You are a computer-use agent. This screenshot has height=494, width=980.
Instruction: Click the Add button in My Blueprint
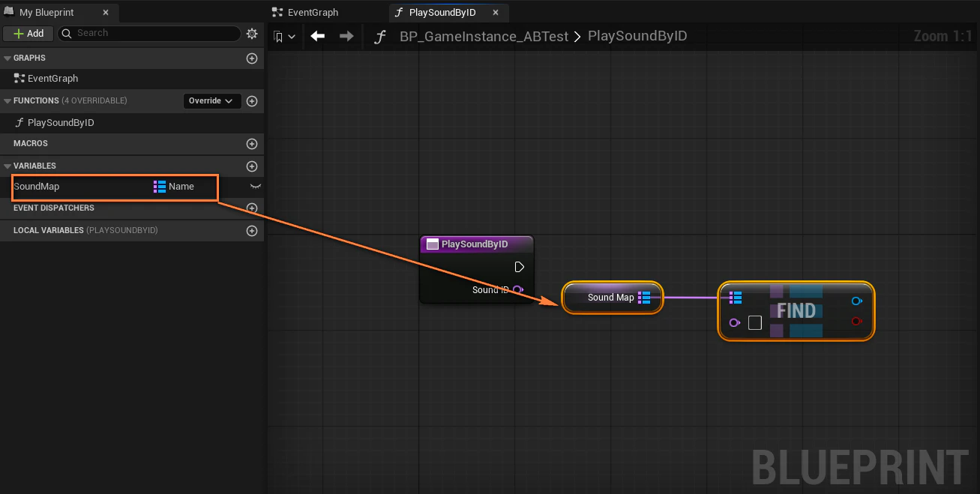[28, 34]
